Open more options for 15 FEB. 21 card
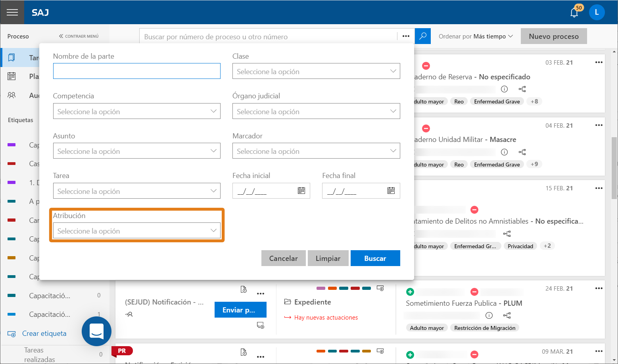Viewport: 618px width, 364px height. [x=599, y=188]
